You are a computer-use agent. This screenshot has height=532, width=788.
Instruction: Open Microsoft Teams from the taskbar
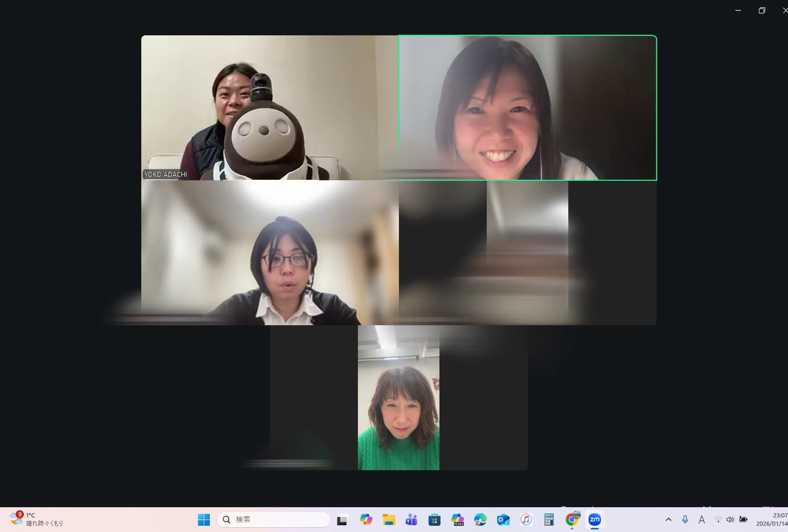410,520
